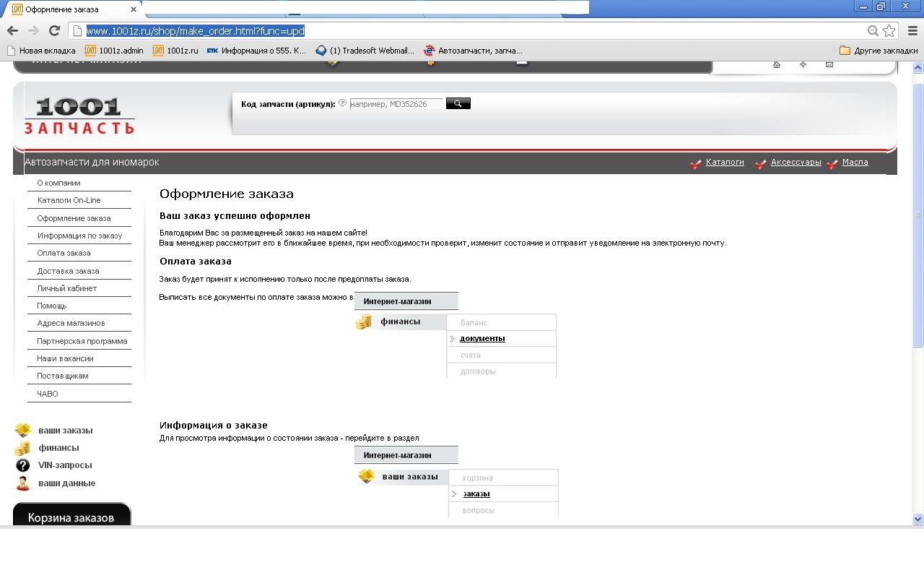The width and height of the screenshot is (924, 578).
Task: Open Личный кабинет in the left menu
Action: [67, 288]
